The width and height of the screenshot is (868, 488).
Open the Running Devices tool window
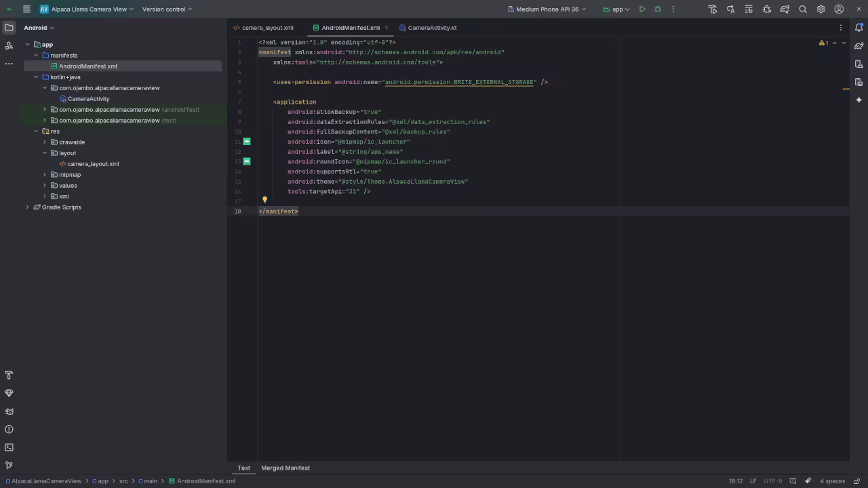pyautogui.click(x=859, y=82)
